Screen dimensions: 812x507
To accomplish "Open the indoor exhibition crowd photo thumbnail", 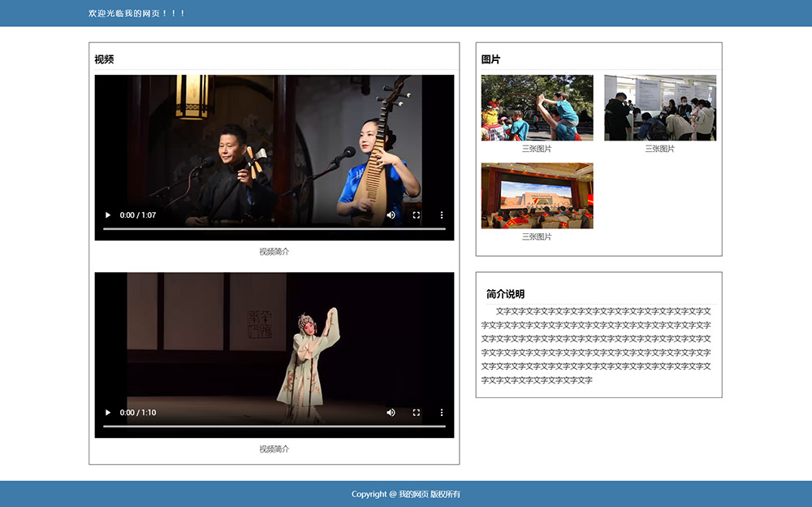I will (x=659, y=107).
